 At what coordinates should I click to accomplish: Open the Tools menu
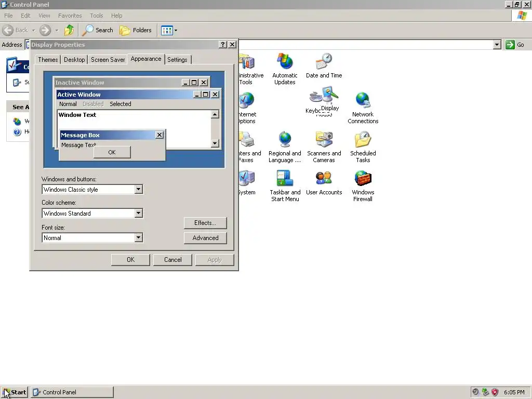tap(96, 16)
